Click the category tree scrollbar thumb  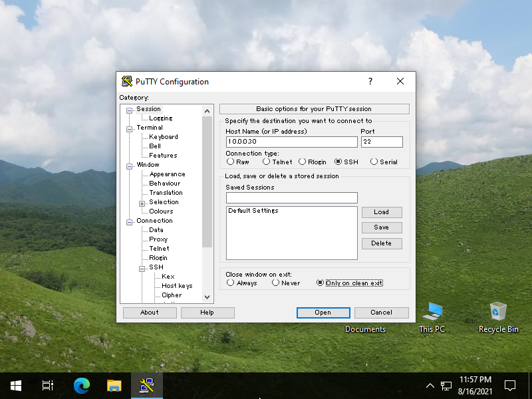click(x=207, y=182)
